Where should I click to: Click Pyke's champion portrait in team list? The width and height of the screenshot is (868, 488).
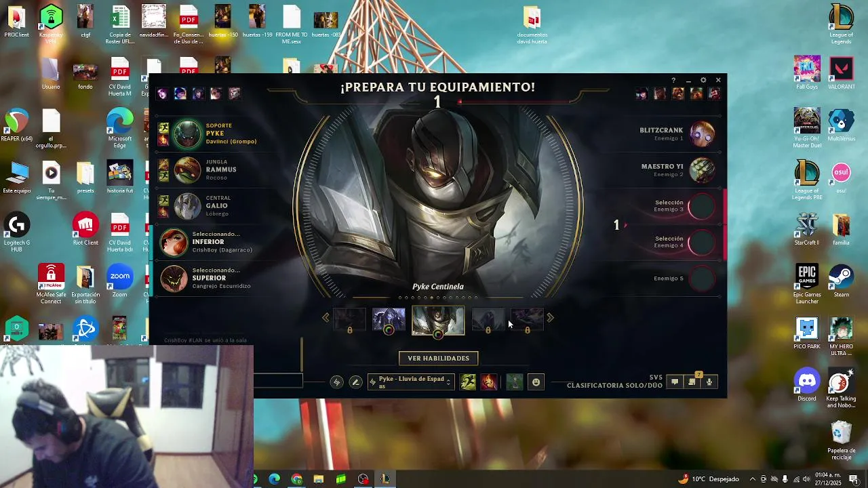click(187, 134)
